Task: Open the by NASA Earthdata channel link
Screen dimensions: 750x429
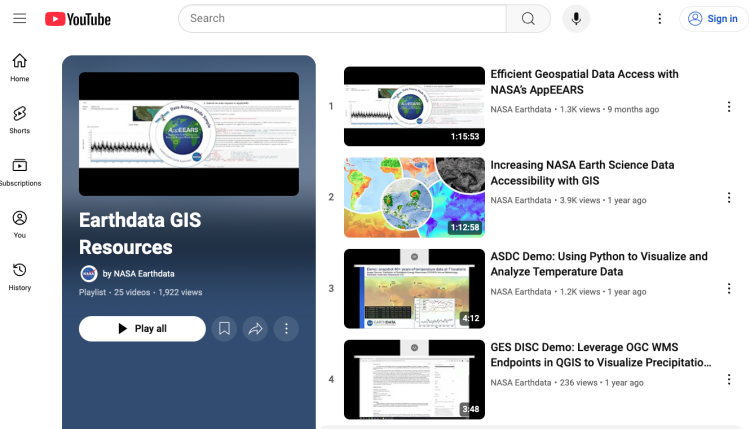Action: [139, 274]
